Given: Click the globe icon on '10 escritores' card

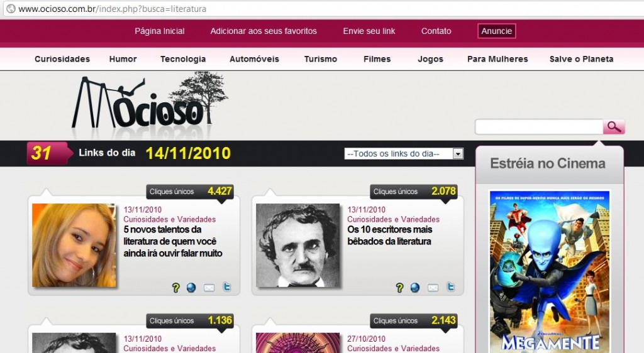Looking at the screenshot, I should tap(415, 288).
